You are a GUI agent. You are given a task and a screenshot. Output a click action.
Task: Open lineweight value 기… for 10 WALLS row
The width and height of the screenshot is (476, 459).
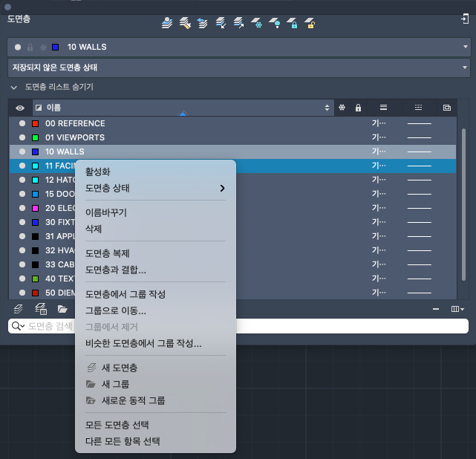coord(379,152)
